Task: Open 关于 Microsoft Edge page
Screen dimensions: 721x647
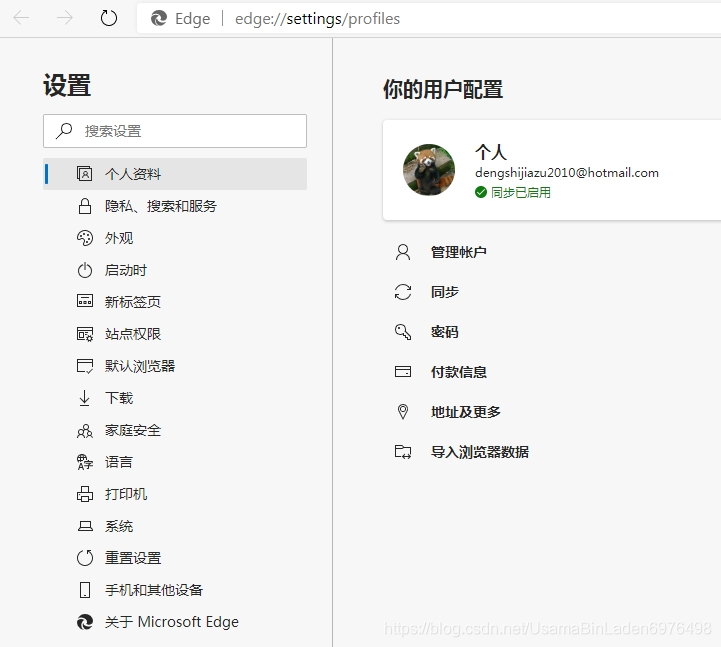Action: coord(172,622)
